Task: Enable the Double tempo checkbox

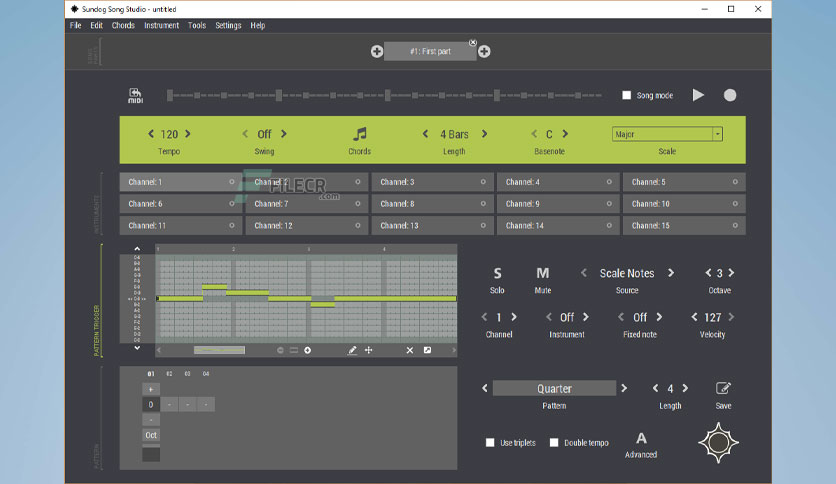Action: (554, 442)
